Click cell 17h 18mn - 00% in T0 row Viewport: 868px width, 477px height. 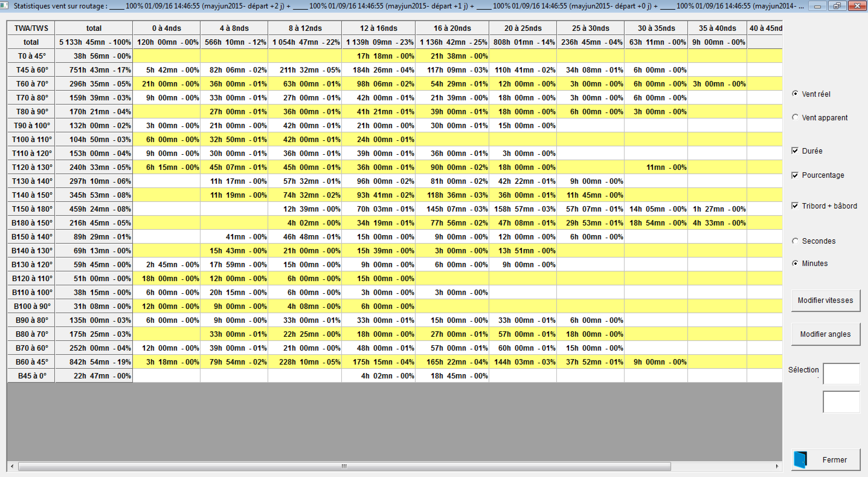click(378, 56)
